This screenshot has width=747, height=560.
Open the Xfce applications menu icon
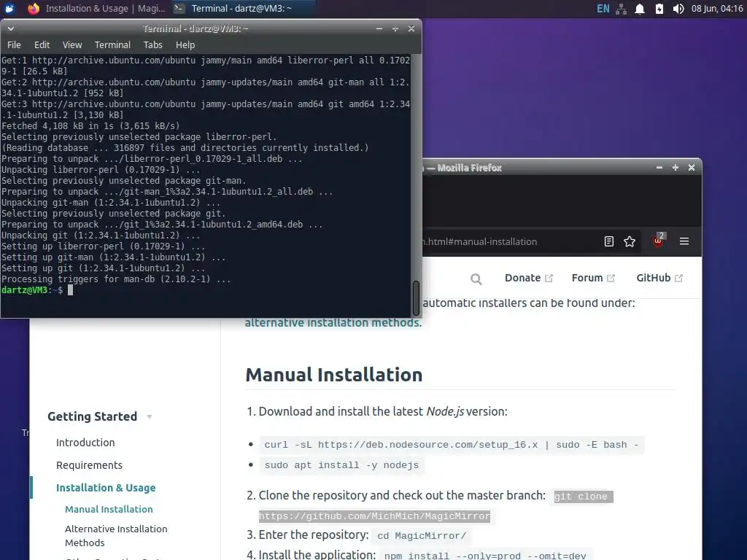9,9
